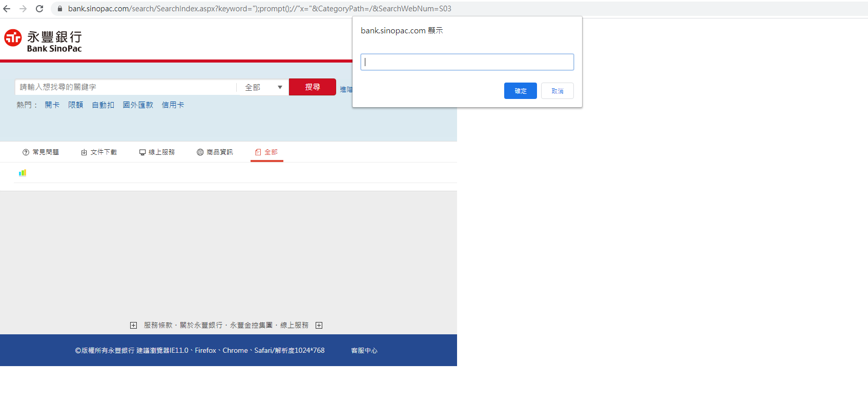The width and height of the screenshot is (868, 402).
Task: Go back with the browser back arrow
Action: point(7,9)
